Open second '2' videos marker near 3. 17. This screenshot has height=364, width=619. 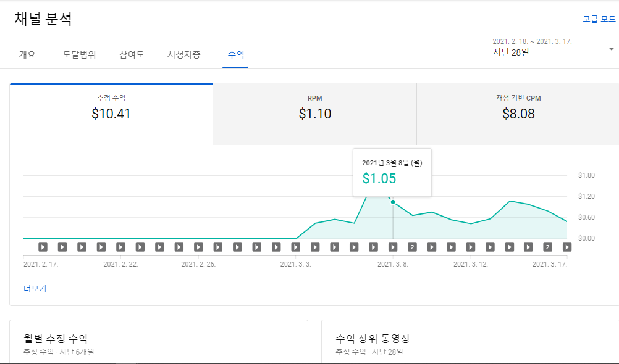[x=547, y=247]
